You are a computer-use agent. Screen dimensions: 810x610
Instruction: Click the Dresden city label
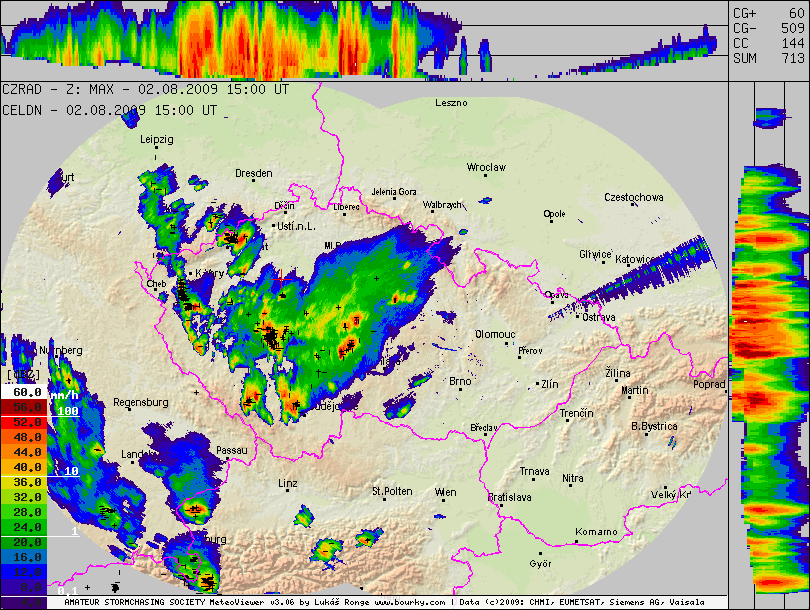(x=254, y=173)
